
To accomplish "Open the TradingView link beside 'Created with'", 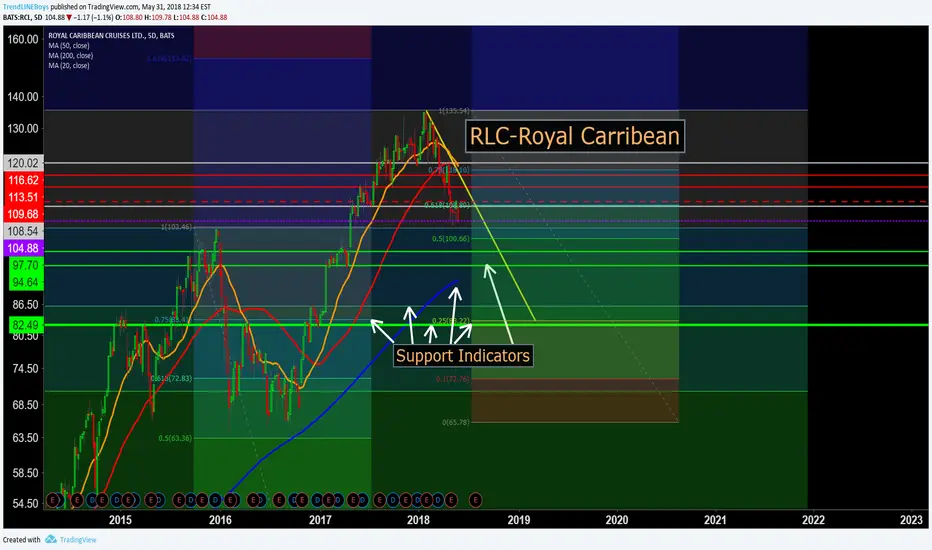I will 78,540.
